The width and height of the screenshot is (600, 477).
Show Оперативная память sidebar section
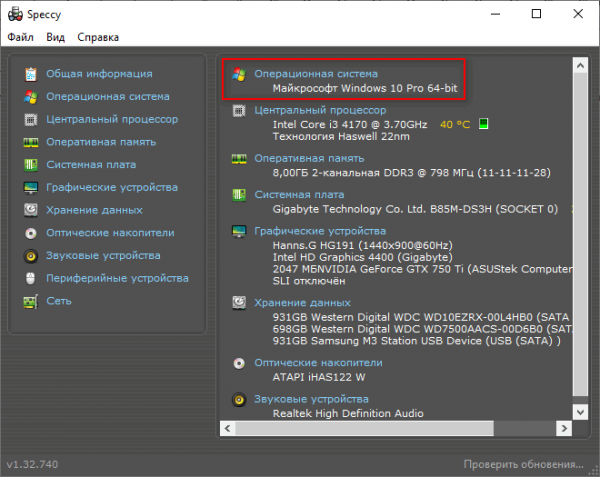pos(101,142)
